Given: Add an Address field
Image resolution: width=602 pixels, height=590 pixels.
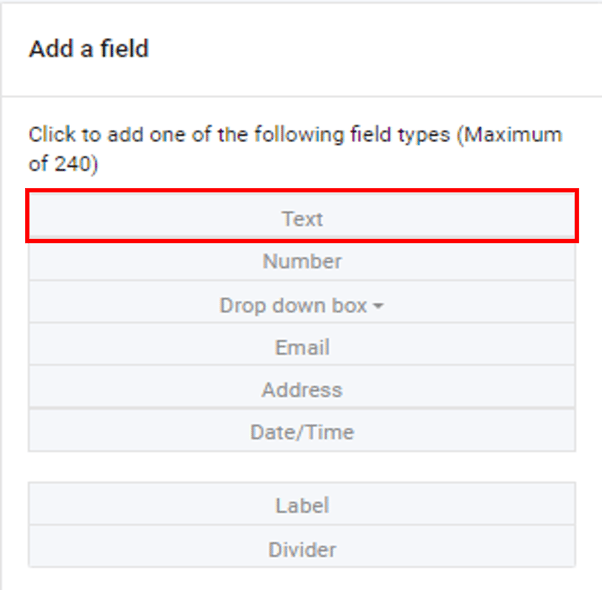Looking at the screenshot, I should coord(302,390).
